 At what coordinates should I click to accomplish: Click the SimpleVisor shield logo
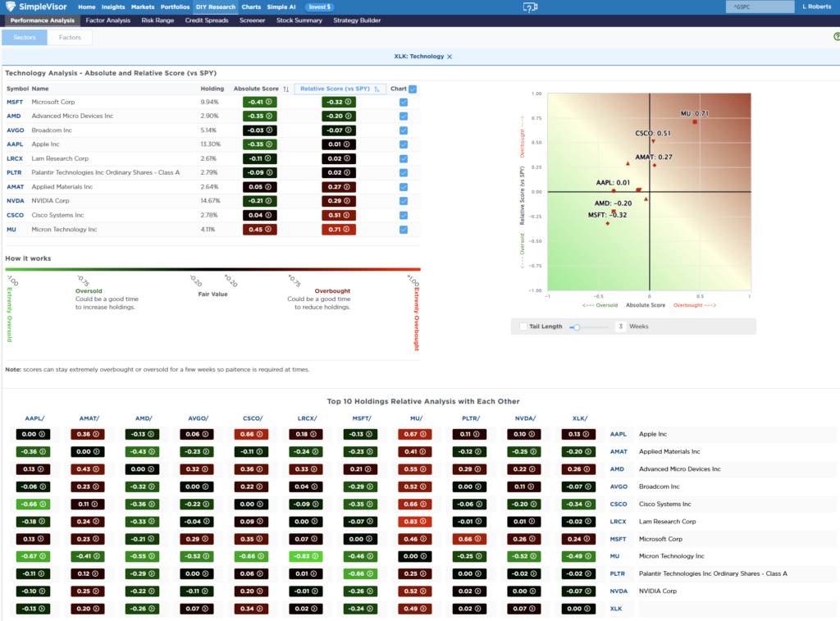[11, 6]
